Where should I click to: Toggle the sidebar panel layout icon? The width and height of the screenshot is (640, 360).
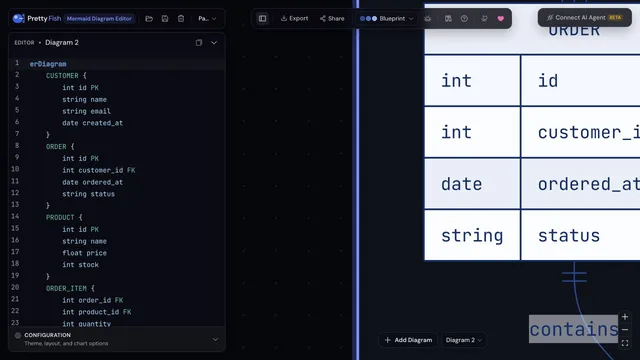point(262,18)
